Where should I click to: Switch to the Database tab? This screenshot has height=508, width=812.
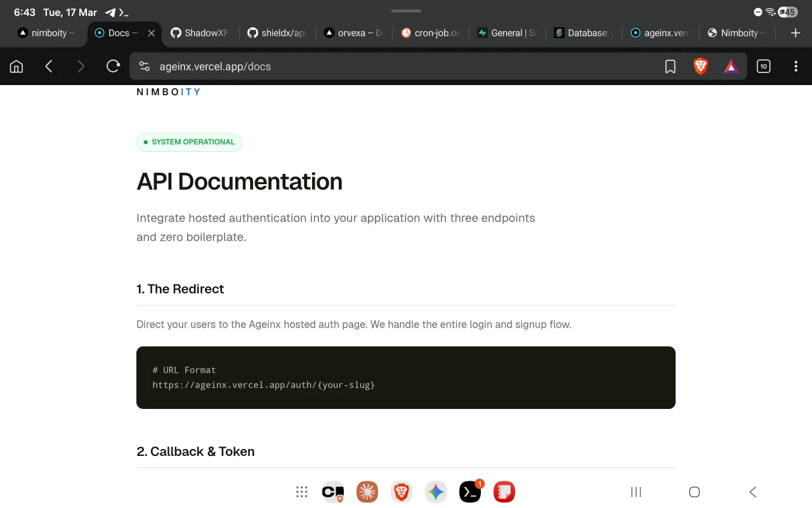pos(584,33)
